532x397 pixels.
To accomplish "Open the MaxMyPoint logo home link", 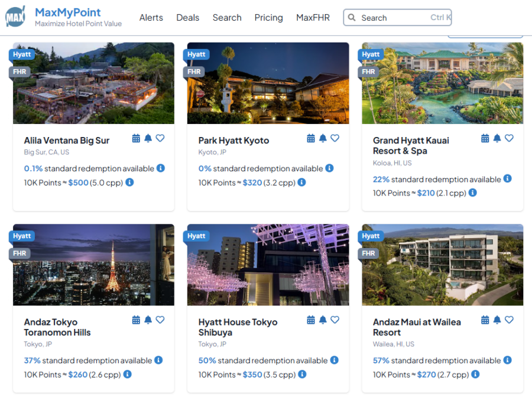I will 15,17.
